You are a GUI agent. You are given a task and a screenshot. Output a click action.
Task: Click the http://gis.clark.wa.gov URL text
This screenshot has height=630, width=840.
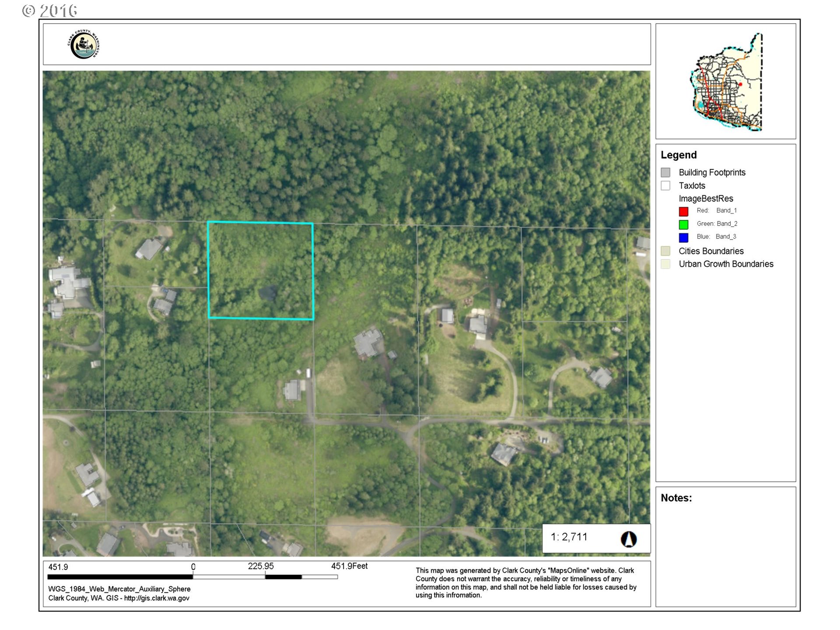click(x=157, y=598)
